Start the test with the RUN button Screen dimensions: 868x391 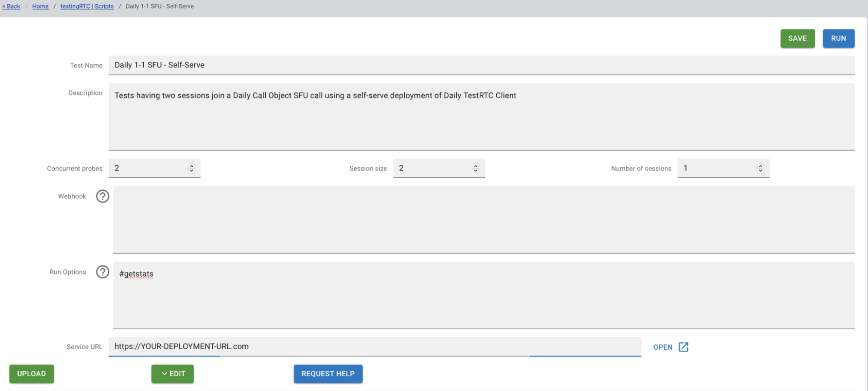point(838,38)
